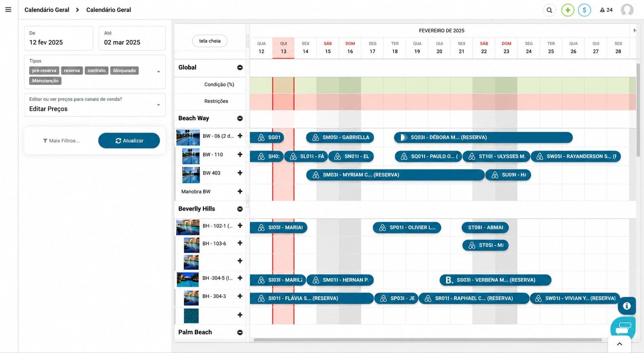
Task: Click the Manutenção type tag
Action: click(x=45, y=81)
